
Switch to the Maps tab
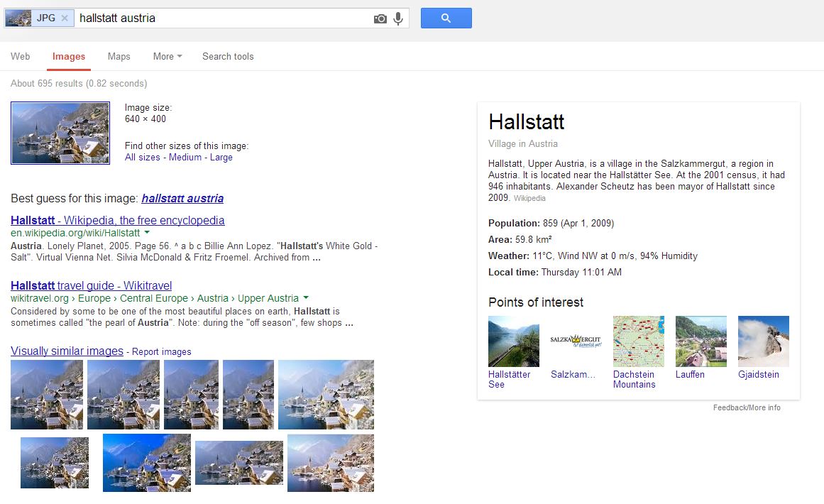coord(119,57)
